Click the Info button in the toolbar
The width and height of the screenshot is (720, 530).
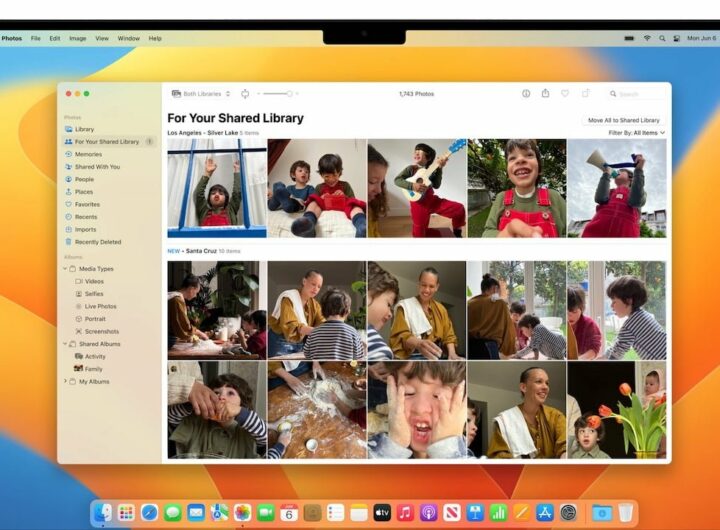(x=526, y=93)
